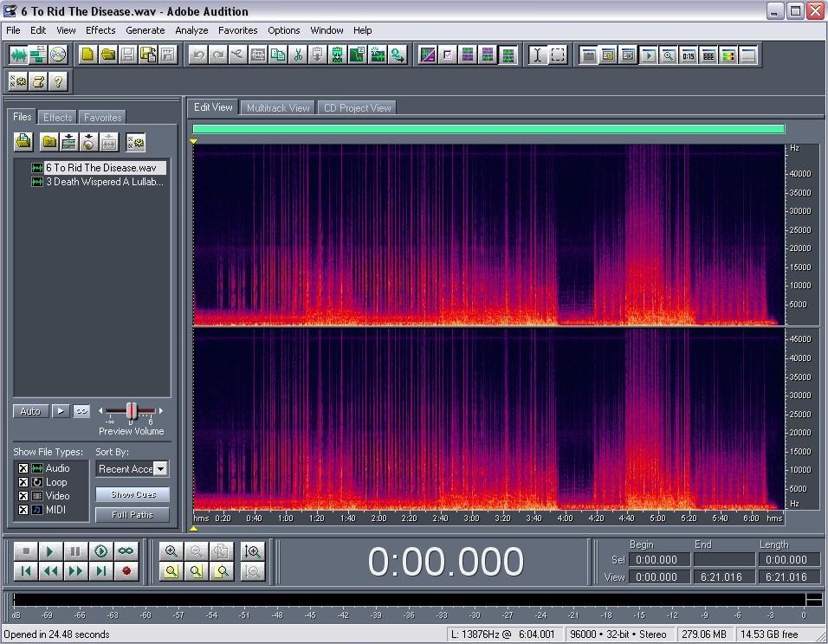Click the Import File icon in Files panel

23,141
